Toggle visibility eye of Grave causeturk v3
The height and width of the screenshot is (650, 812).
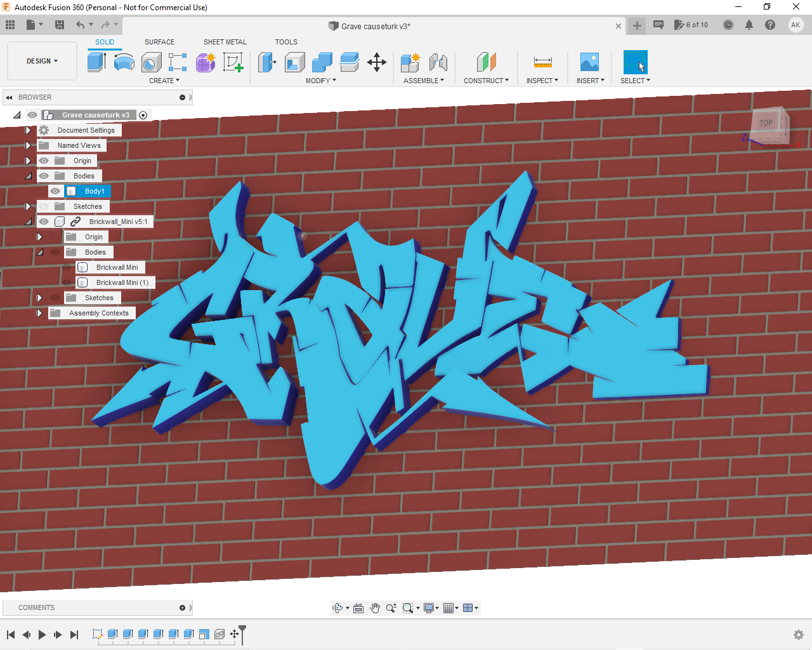pos(32,115)
